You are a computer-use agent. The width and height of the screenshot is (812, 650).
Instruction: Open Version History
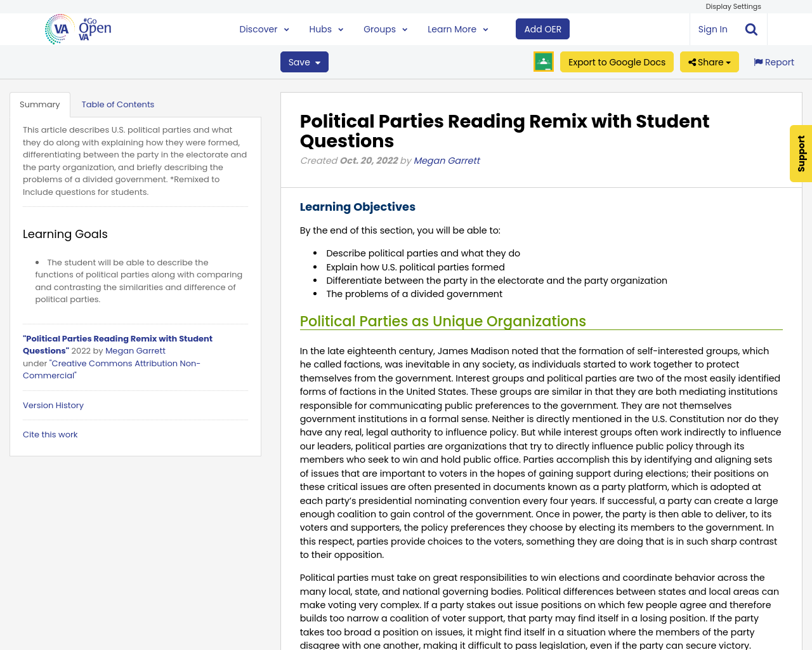click(53, 404)
